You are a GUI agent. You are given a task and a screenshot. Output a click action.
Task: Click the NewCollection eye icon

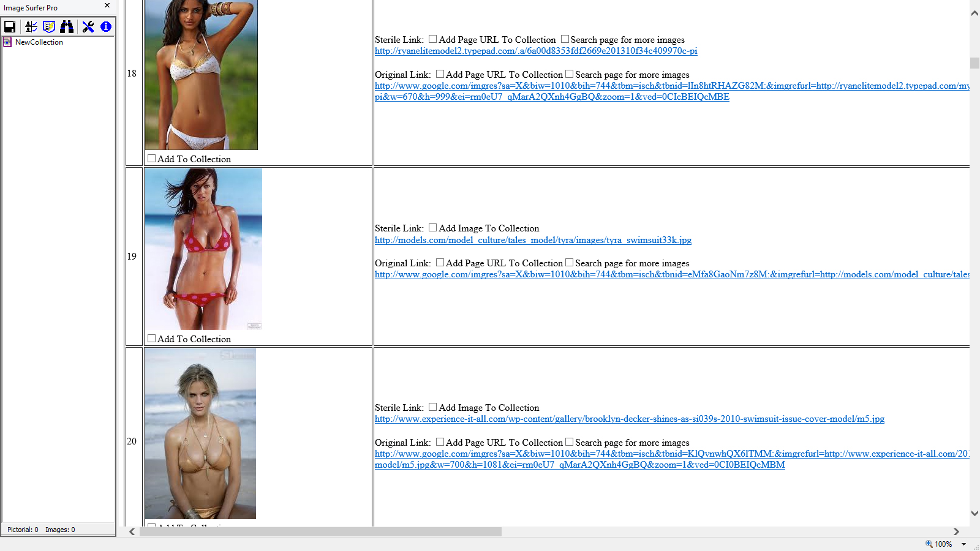pos(7,42)
